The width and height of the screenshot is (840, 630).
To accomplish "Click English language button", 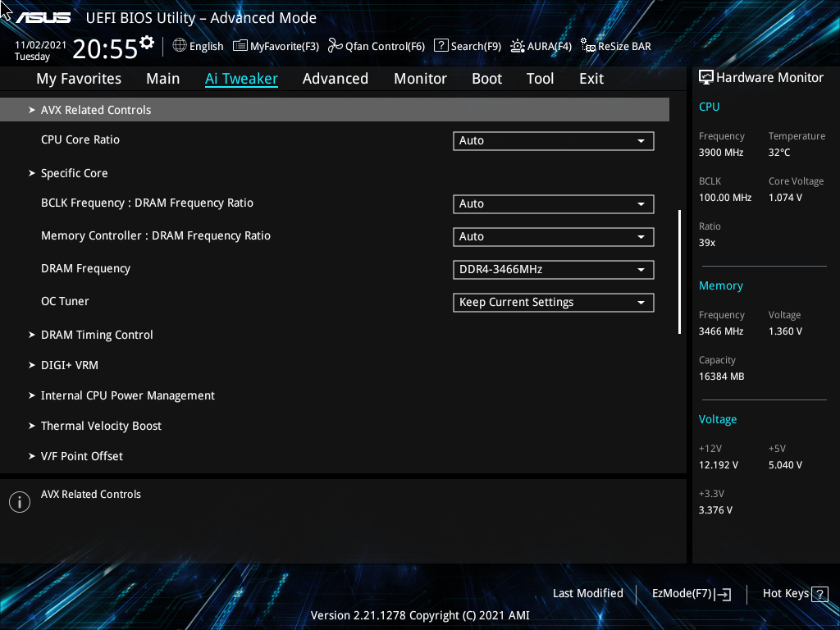I will [x=206, y=47].
